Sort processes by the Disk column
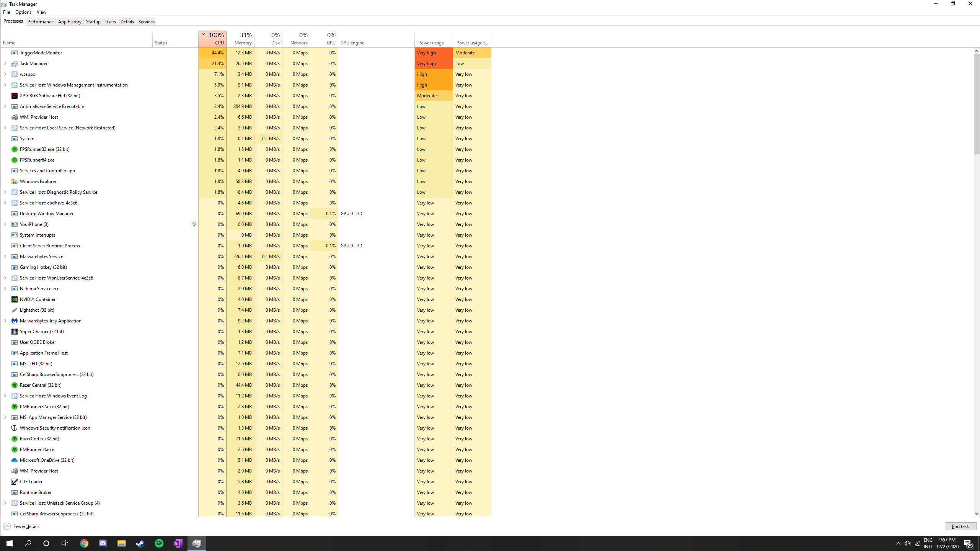This screenshot has width=980, height=551. point(268,39)
